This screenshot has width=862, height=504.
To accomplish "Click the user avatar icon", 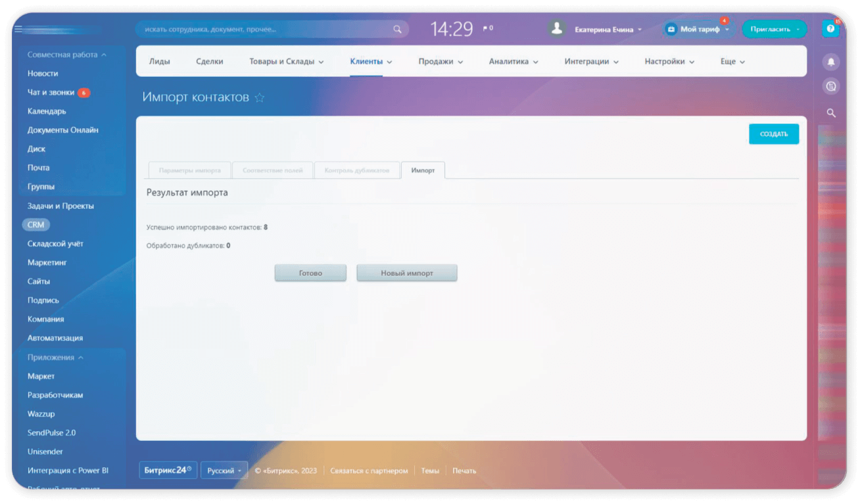I will tap(557, 29).
